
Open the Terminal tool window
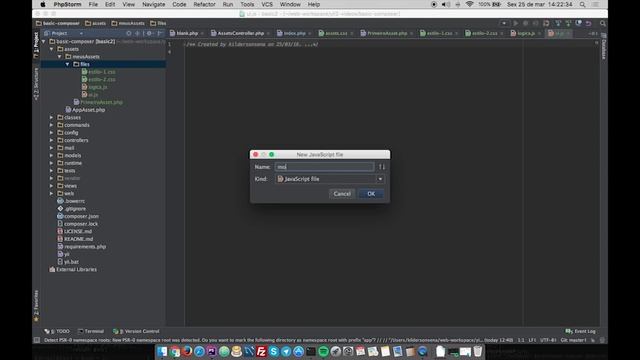tap(91, 331)
